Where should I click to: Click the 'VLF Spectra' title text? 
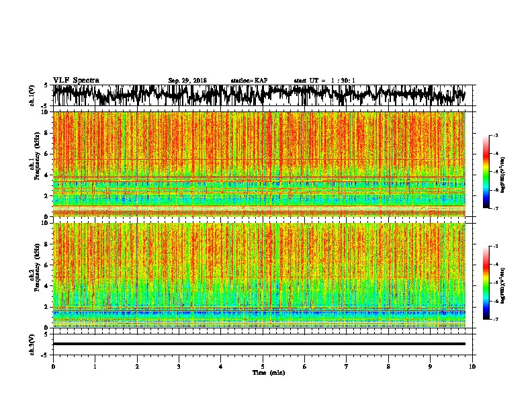click(x=76, y=81)
